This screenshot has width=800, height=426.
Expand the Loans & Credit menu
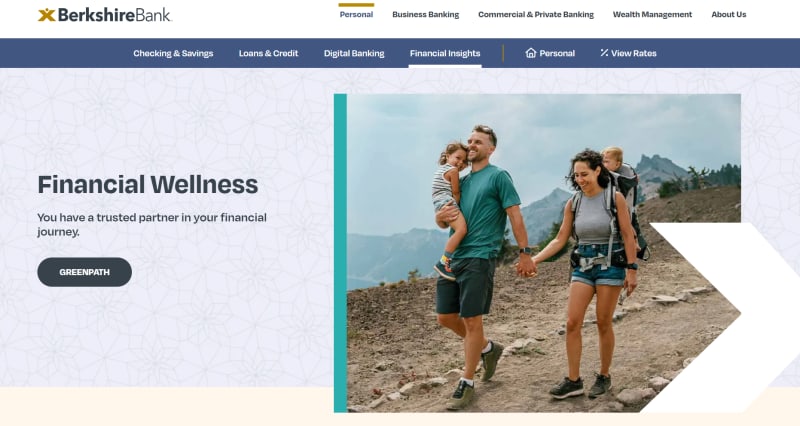point(268,53)
